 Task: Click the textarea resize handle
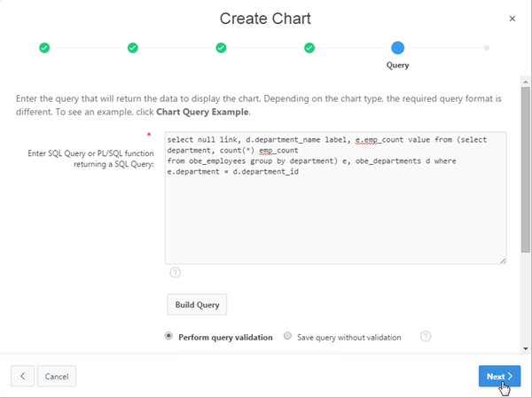tap(503, 261)
